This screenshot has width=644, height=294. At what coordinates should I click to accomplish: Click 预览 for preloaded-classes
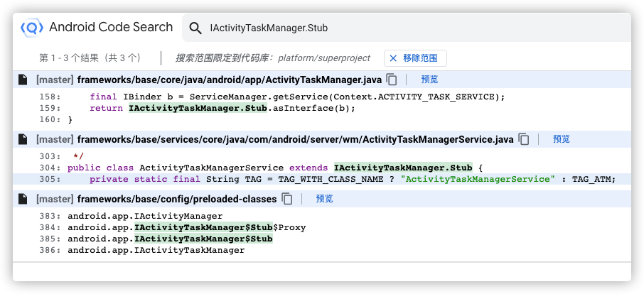coord(324,199)
